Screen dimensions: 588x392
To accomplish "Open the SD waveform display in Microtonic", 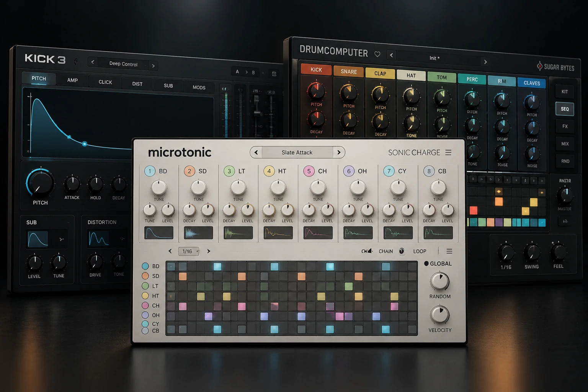I will pyautogui.click(x=199, y=233).
